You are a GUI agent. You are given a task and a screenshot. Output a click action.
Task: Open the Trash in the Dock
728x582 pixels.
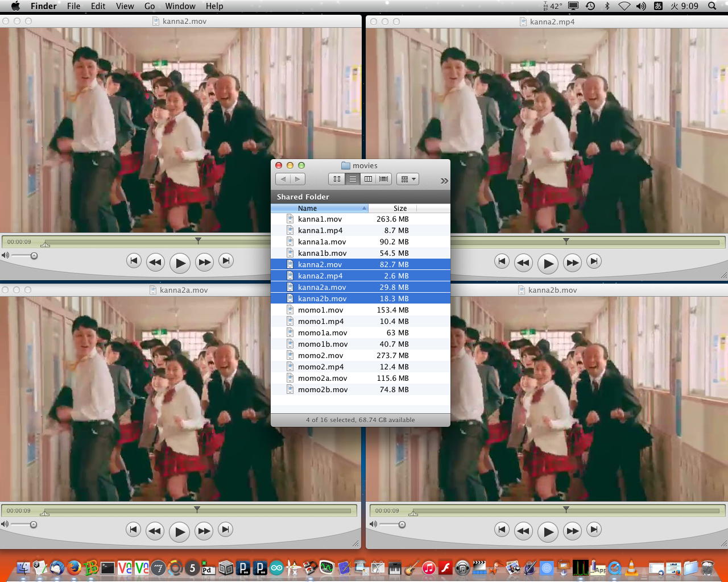(x=708, y=567)
